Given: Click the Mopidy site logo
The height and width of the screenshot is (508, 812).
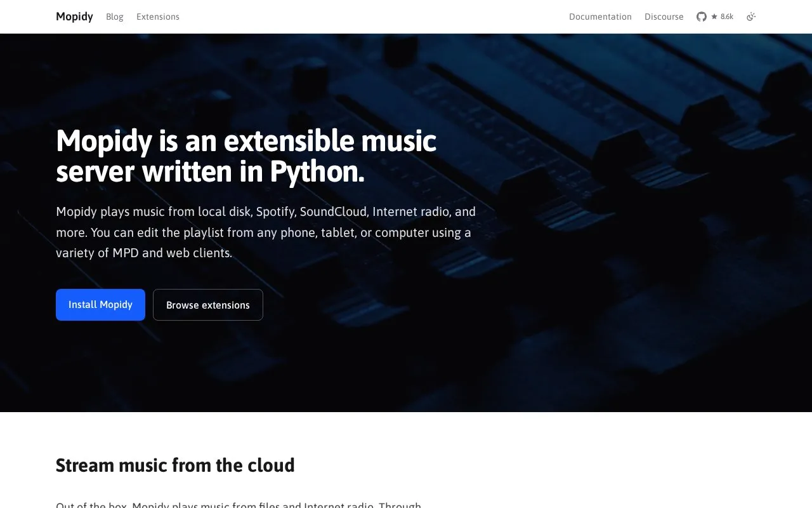Looking at the screenshot, I should click(x=74, y=17).
